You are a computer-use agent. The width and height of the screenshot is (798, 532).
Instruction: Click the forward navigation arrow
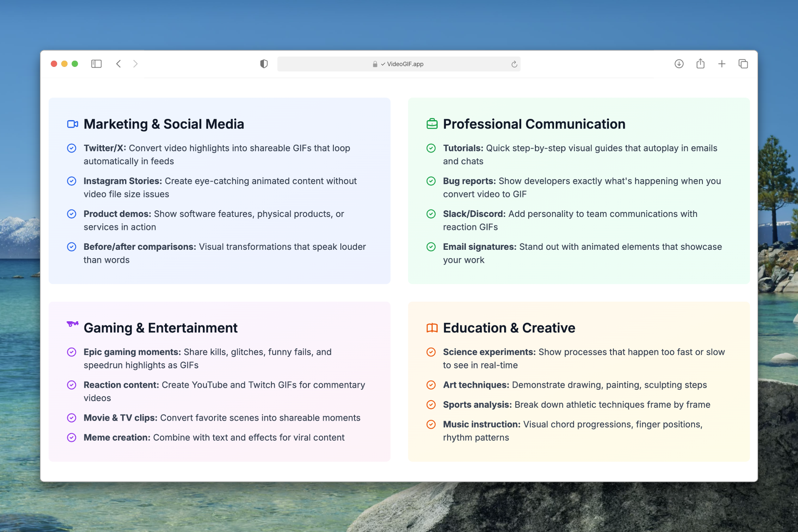click(x=135, y=64)
